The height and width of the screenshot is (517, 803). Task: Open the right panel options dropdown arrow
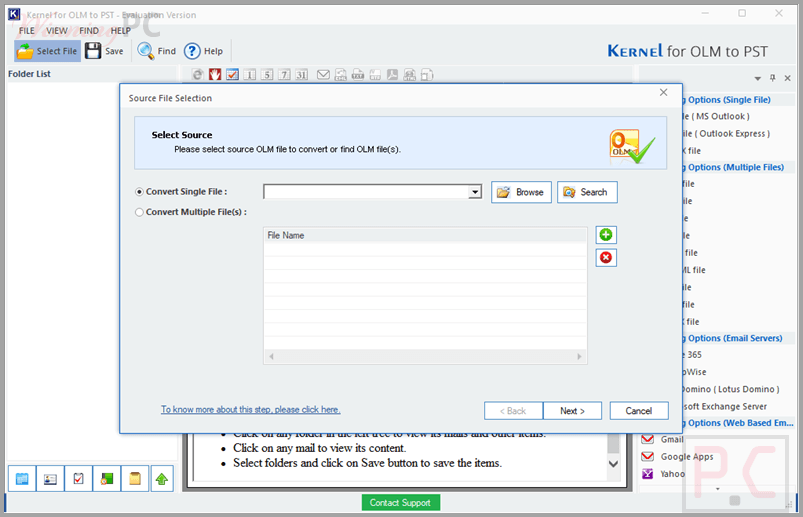click(757, 78)
